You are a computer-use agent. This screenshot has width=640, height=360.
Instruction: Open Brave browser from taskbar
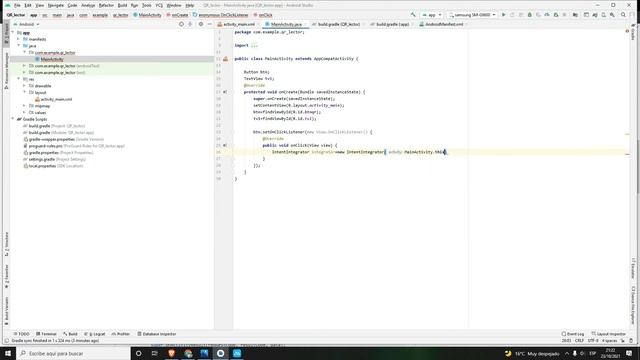171,353
